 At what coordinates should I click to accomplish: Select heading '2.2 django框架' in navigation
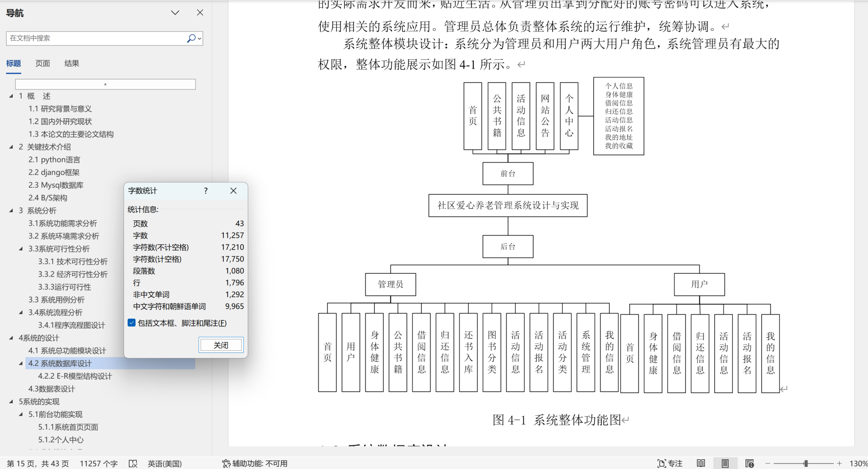pos(54,172)
